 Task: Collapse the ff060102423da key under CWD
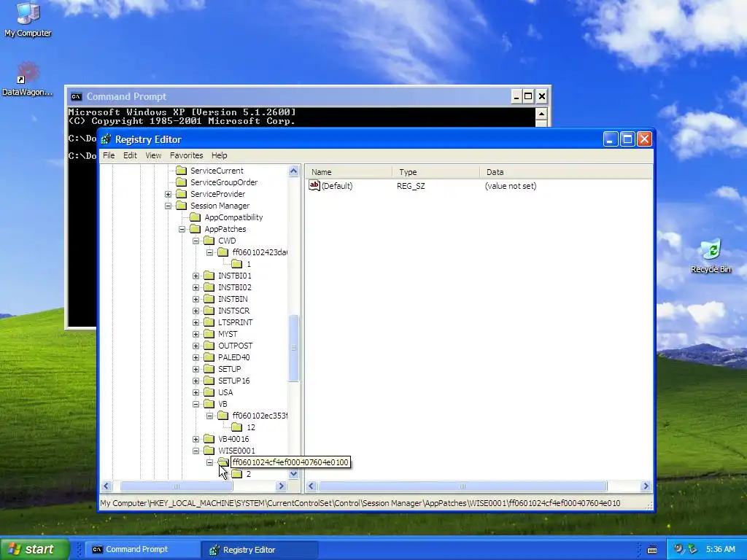[x=209, y=252]
